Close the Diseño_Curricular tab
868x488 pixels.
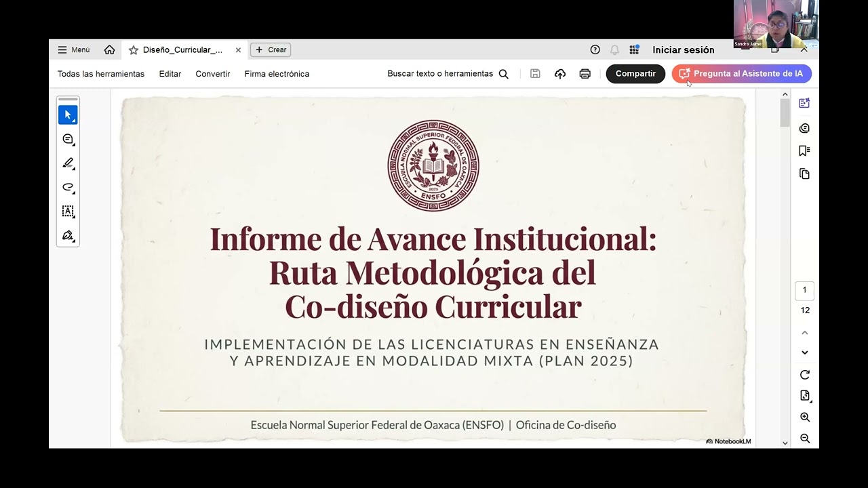[238, 49]
